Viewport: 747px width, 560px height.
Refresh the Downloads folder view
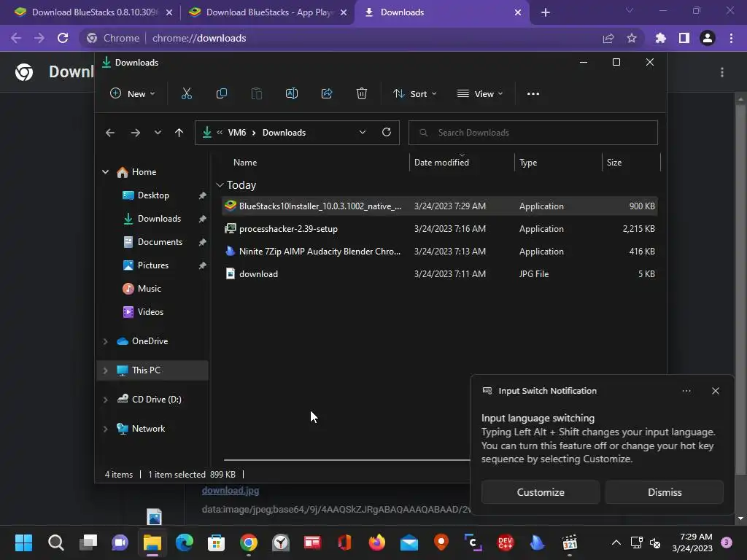pos(387,132)
